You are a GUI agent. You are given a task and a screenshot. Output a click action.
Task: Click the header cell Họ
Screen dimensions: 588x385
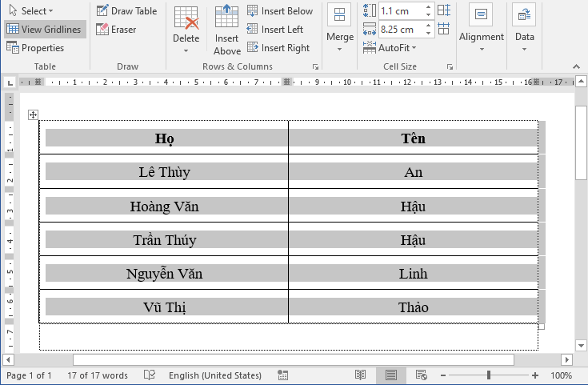164,138
